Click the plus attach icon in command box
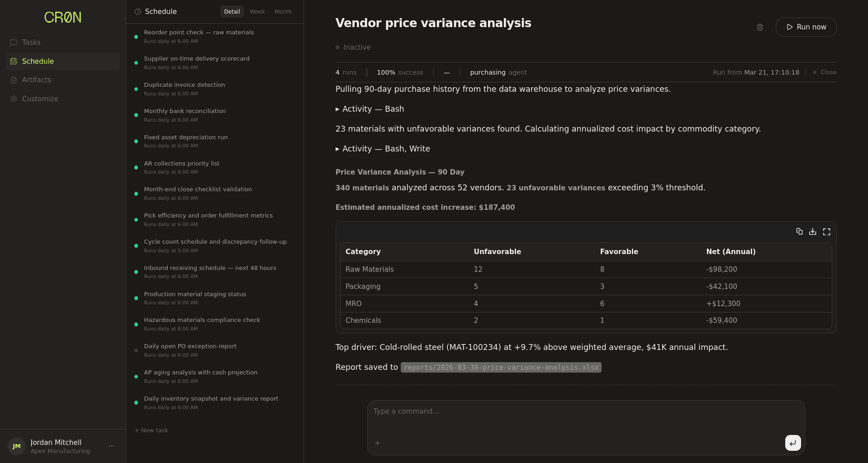The width and height of the screenshot is (868, 463). (x=378, y=443)
